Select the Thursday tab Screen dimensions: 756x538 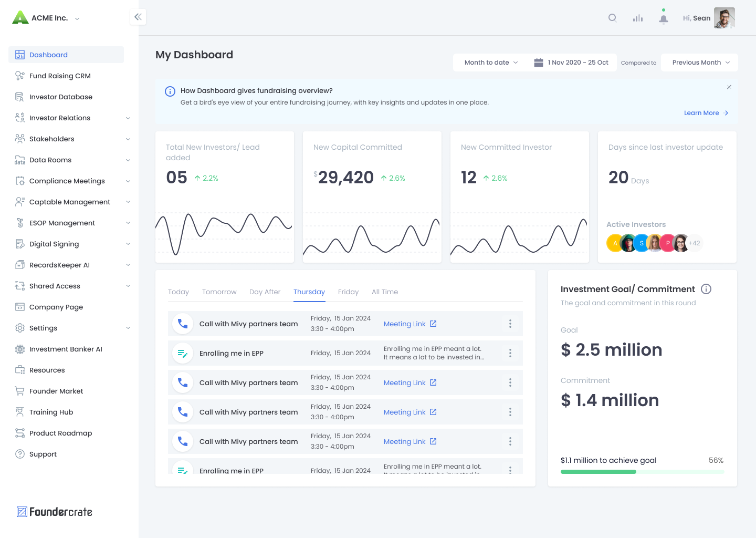(309, 292)
